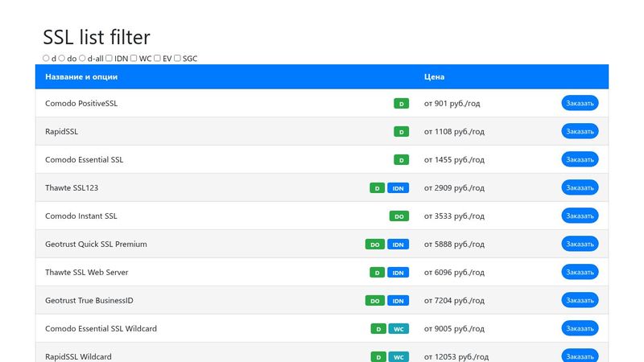Viewport: 644px width, 362px height.
Task: Click the 'Название и опции' column header
Action: [81, 76]
